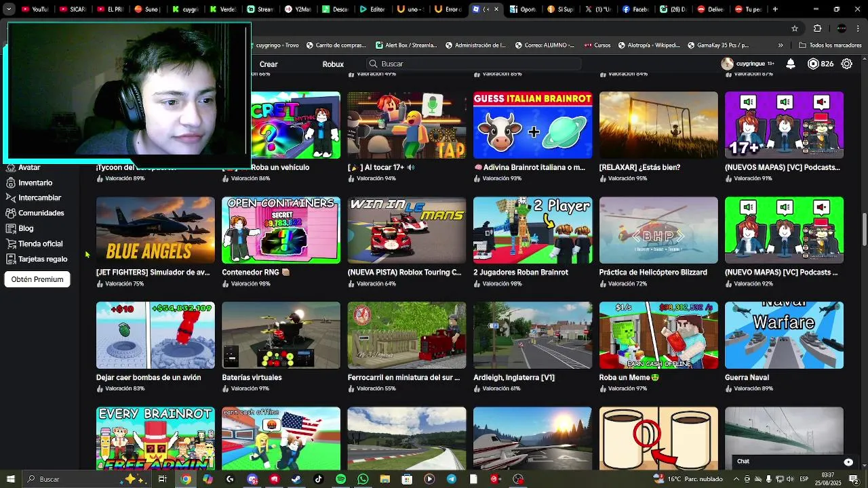Open Baterías virtuales game title
The image size is (868, 488).
[252, 378]
